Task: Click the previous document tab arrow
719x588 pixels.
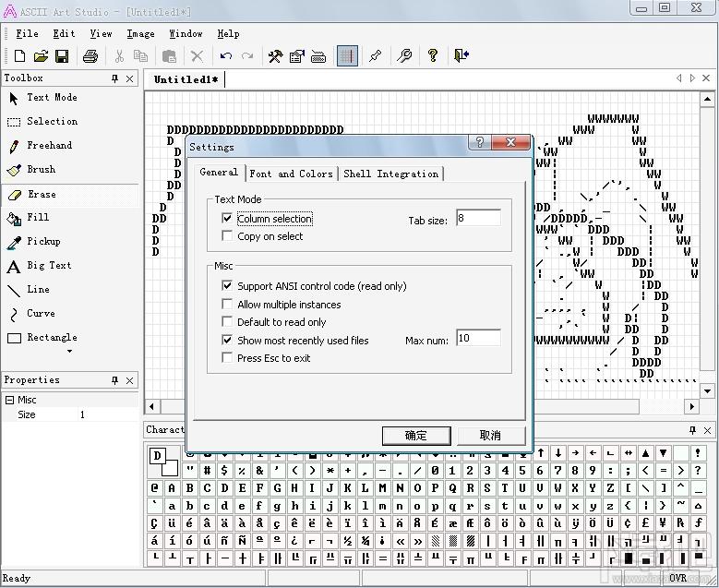Action: pyautogui.click(x=678, y=78)
